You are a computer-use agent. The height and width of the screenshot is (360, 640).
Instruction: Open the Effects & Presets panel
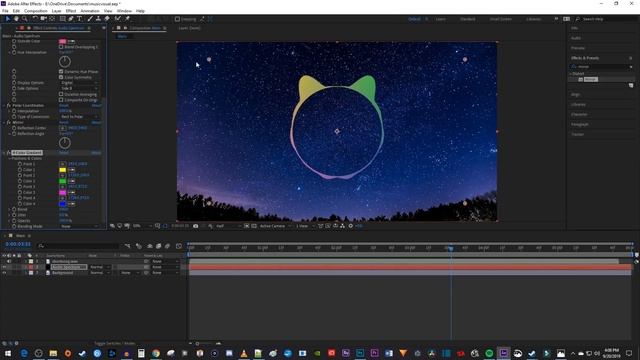[585, 58]
